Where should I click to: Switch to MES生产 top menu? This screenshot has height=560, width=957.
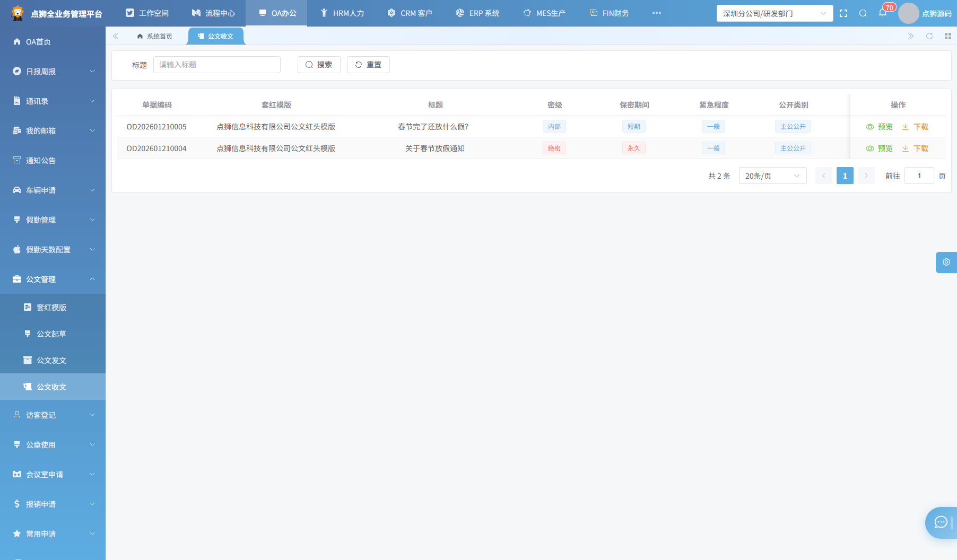(544, 13)
